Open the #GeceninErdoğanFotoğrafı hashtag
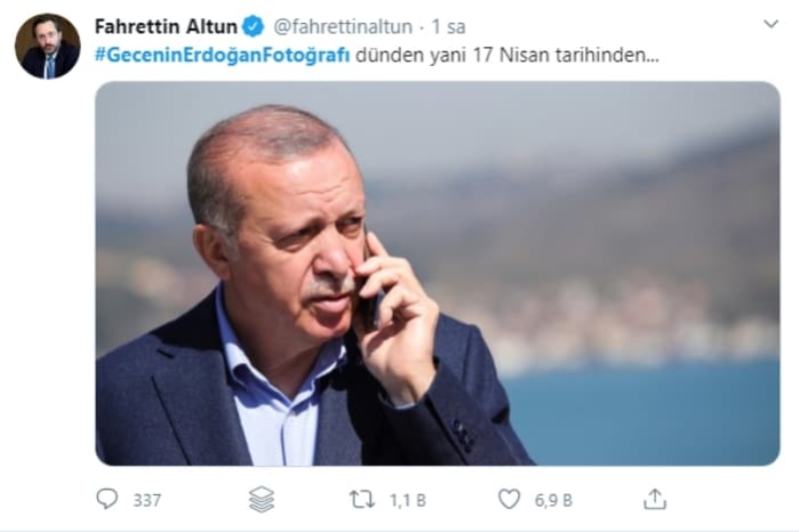Viewport: 799px width, 532px height. [x=223, y=55]
